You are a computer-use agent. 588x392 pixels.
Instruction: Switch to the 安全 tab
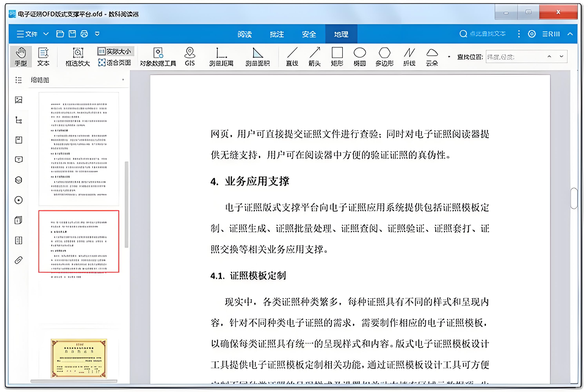click(x=309, y=34)
